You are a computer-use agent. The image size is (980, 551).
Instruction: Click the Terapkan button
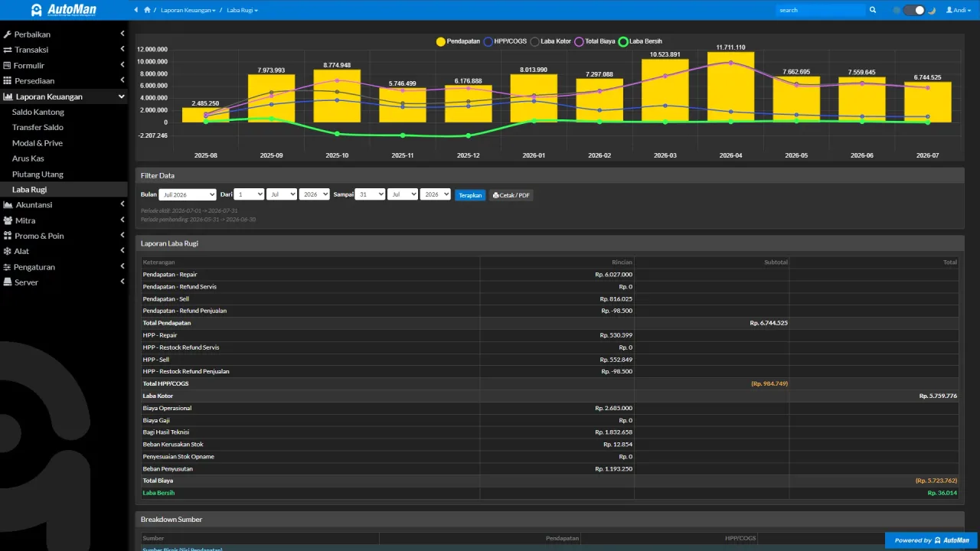(x=470, y=195)
